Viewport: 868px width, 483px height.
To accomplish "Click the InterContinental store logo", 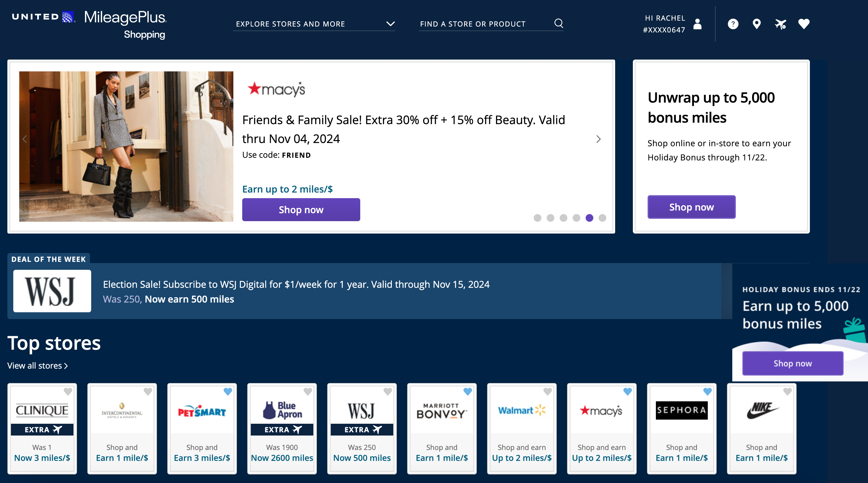I will (122, 410).
